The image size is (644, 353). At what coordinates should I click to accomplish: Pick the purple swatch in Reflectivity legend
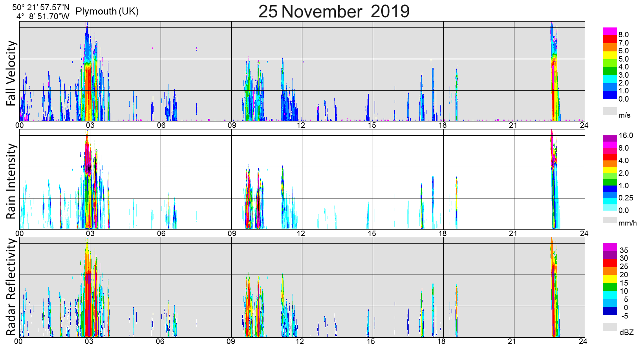pyautogui.click(x=610, y=255)
